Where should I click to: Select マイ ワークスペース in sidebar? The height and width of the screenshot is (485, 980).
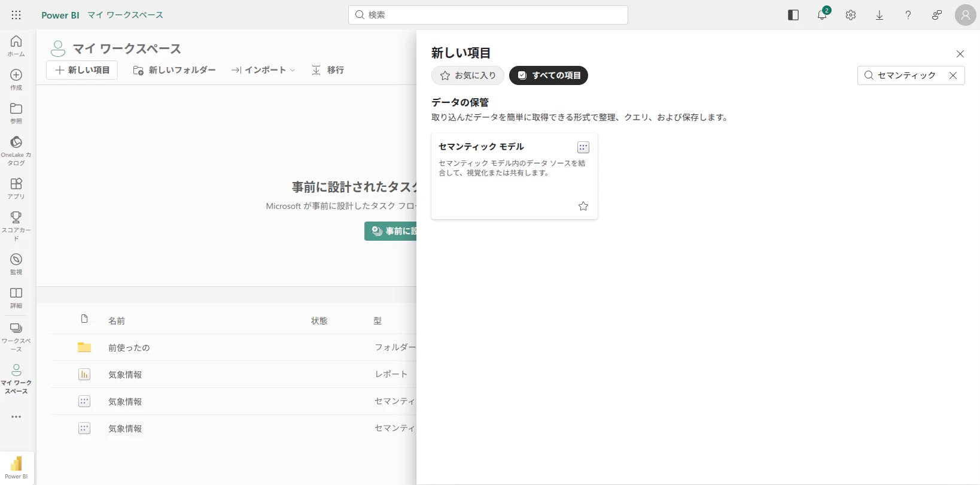point(16,378)
